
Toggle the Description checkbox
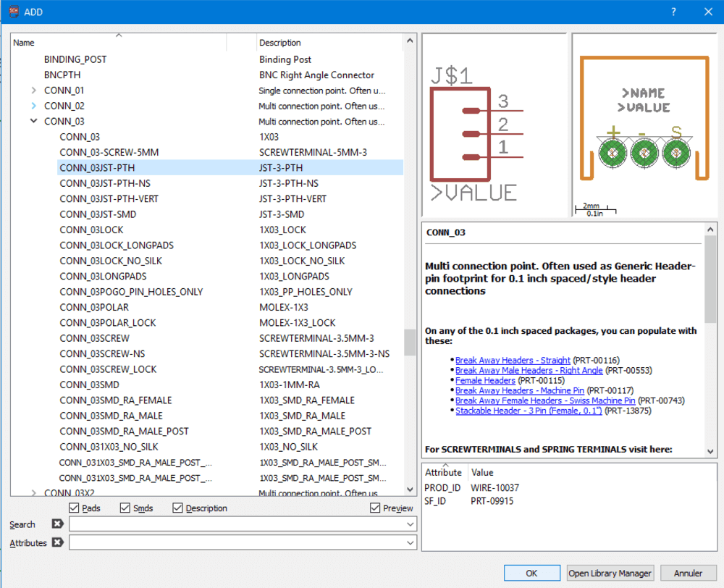click(x=177, y=508)
